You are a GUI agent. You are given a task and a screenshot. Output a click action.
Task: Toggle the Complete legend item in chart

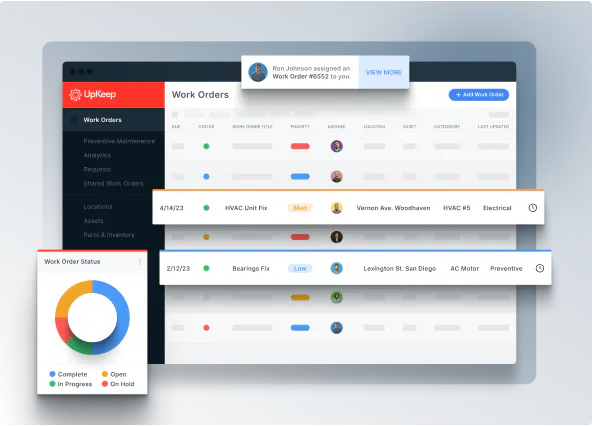click(68, 374)
